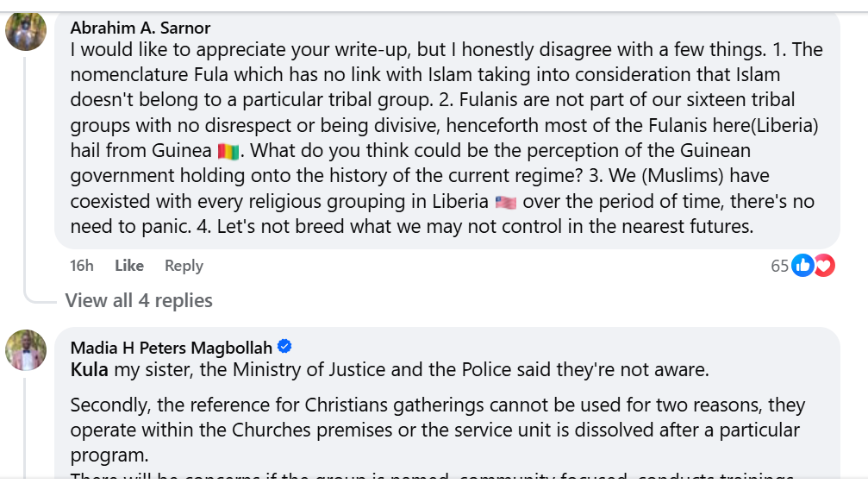Expand View all 4 replies
Image resolution: width=868 pixels, height=490 pixels.
tap(139, 300)
